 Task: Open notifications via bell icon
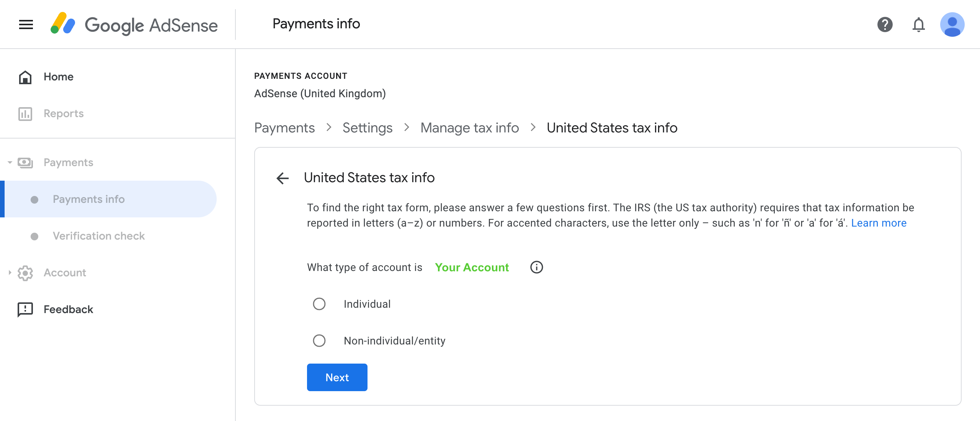point(919,24)
